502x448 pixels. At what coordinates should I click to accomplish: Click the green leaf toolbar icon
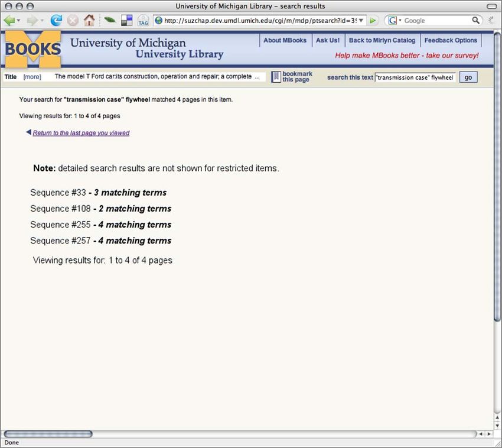coord(110,20)
